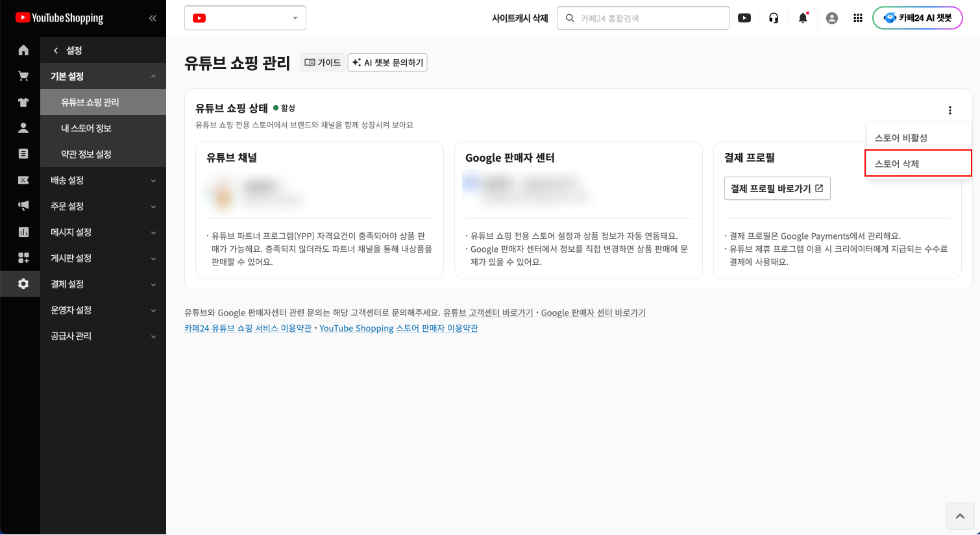Focus the 카페24 통합검색 search field
Image resolution: width=980 pixels, height=535 pixels.
click(643, 18)
